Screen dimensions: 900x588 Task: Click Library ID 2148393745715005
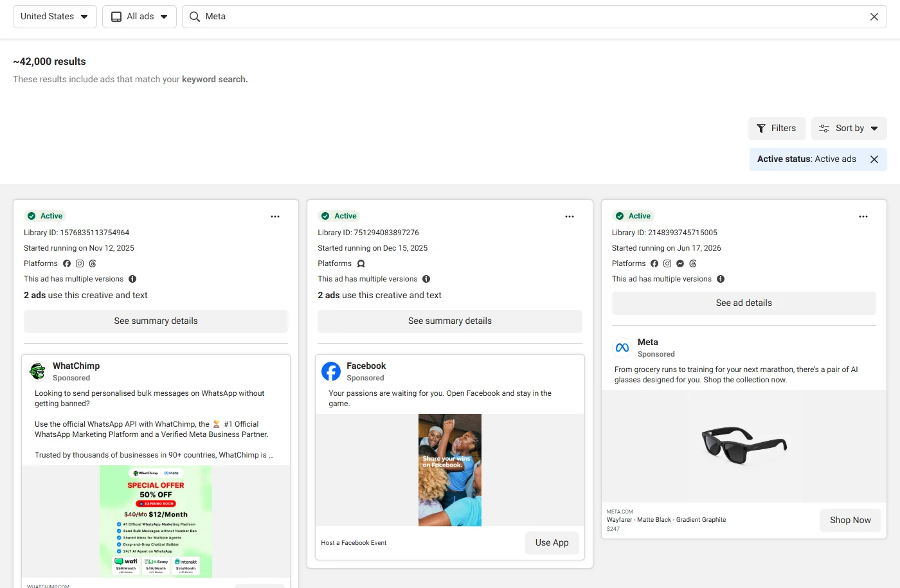tap(665, 233)
